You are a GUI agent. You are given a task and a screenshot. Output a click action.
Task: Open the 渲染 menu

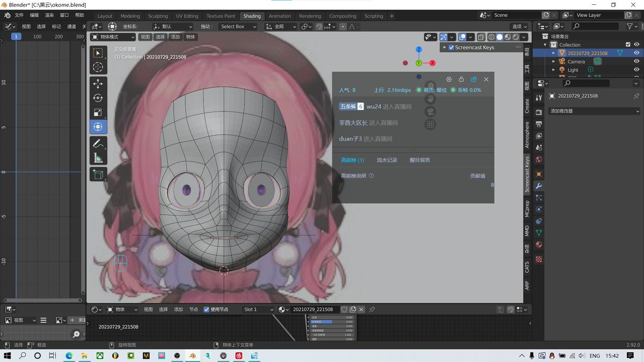click(49, 16)
